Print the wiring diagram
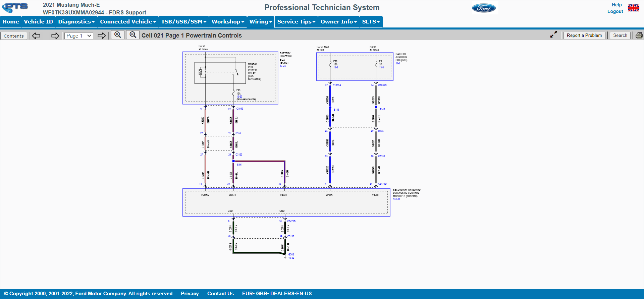Image resolution: width=644 pixels, height=299 pixels. click(639, 35)
